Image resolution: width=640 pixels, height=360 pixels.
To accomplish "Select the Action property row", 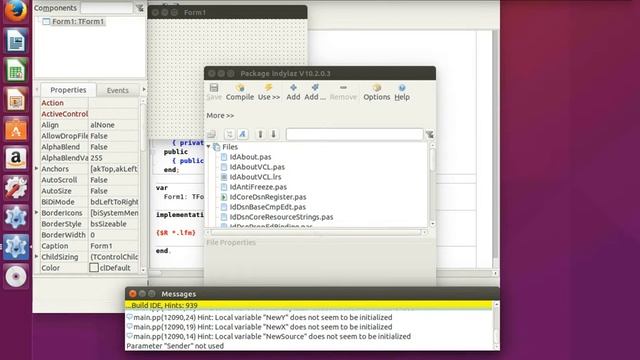I will (x=89, y=103).
